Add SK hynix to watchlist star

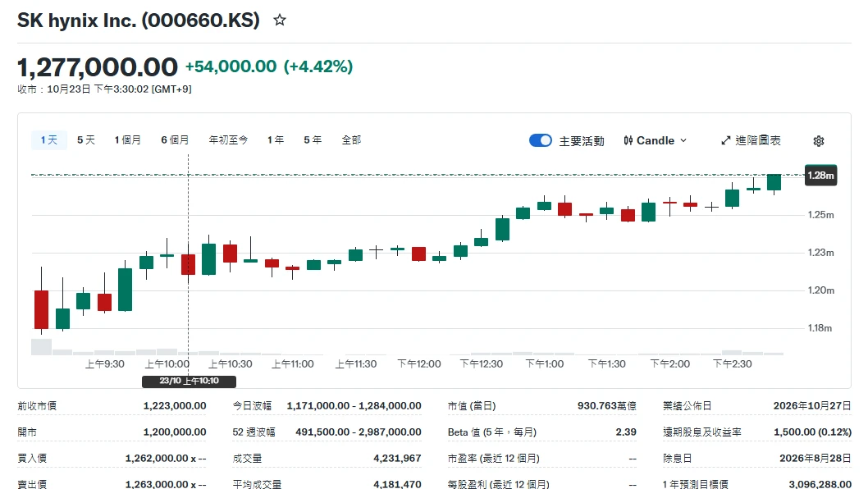[280, 21]
